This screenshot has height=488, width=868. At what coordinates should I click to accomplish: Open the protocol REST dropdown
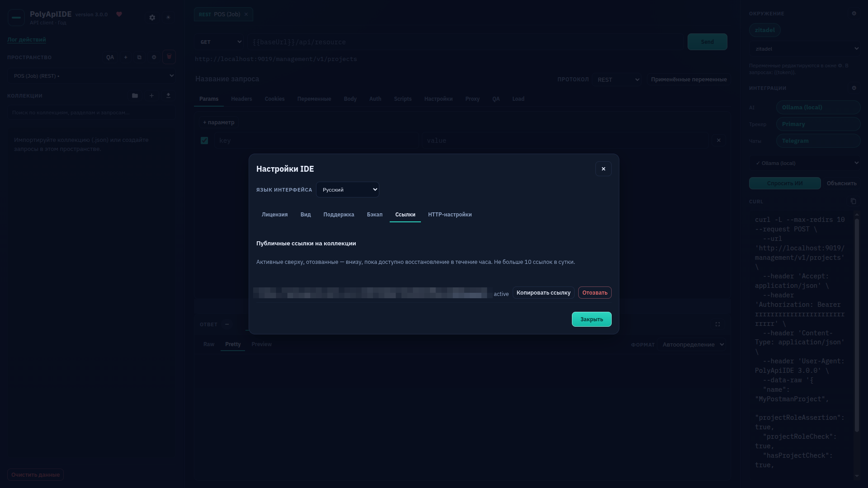pyautogui.click(x=617, y=80)
